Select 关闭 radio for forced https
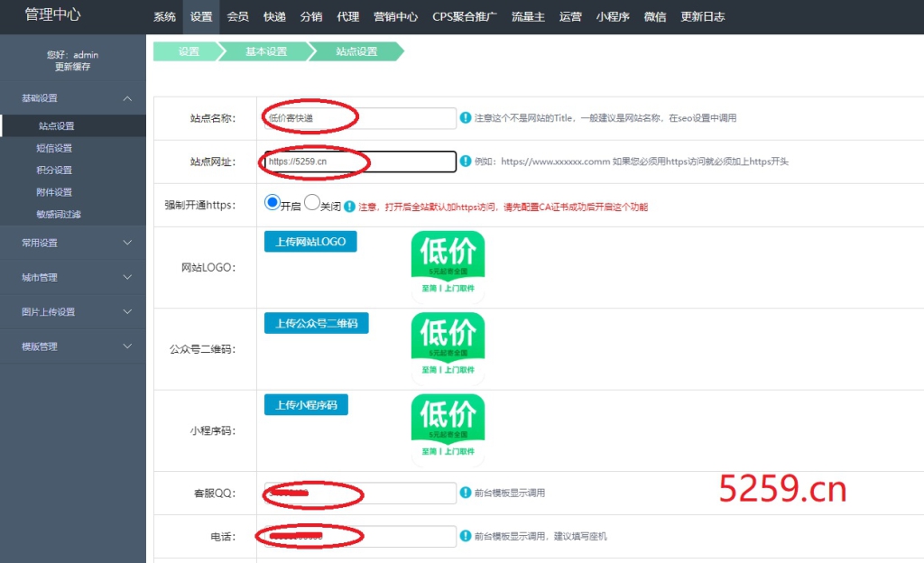 point(311,203)
